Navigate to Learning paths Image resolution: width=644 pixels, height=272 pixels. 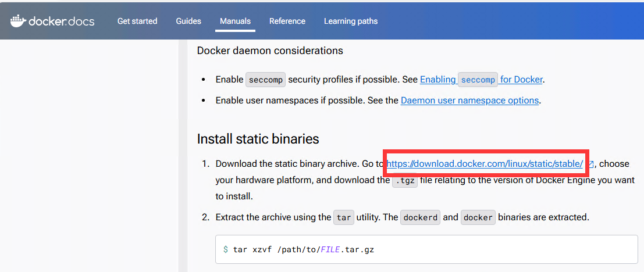pyautogui.click(x=350, y=21)
